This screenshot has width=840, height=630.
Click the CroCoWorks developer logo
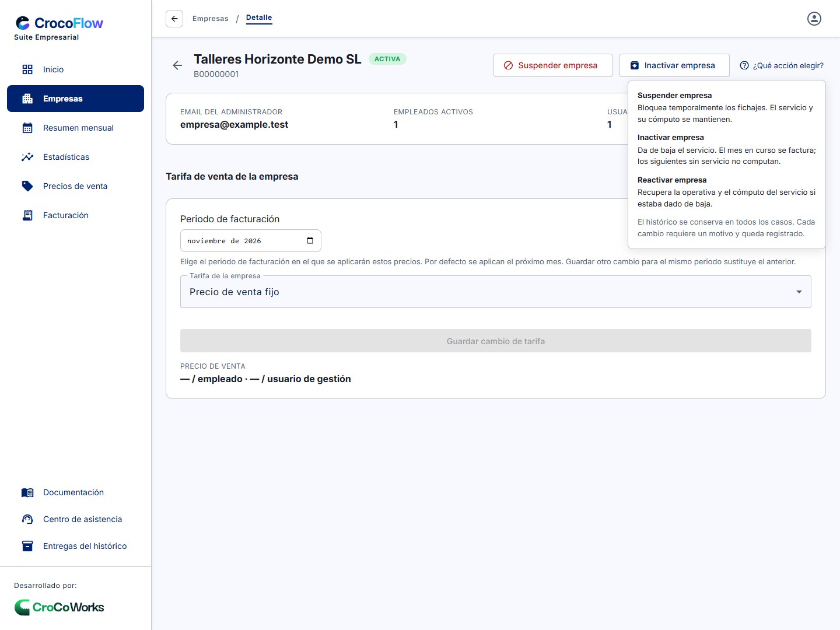pyautogui.click(x=59, y=607)
